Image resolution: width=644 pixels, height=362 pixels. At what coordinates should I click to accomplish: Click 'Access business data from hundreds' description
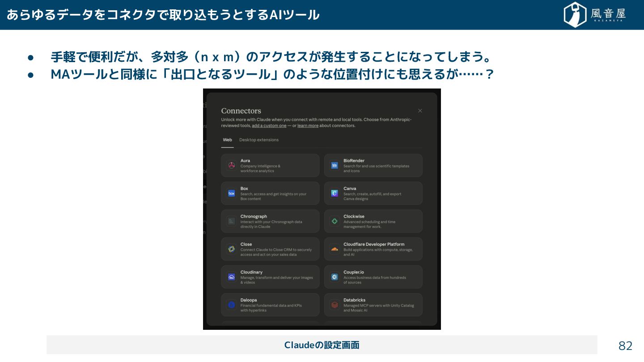pos(375,280)
